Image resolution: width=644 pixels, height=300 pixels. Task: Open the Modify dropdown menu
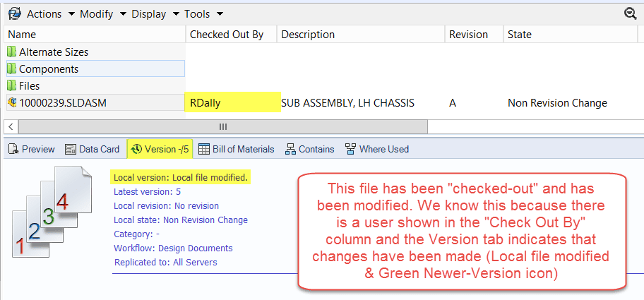tap(102, 14)
